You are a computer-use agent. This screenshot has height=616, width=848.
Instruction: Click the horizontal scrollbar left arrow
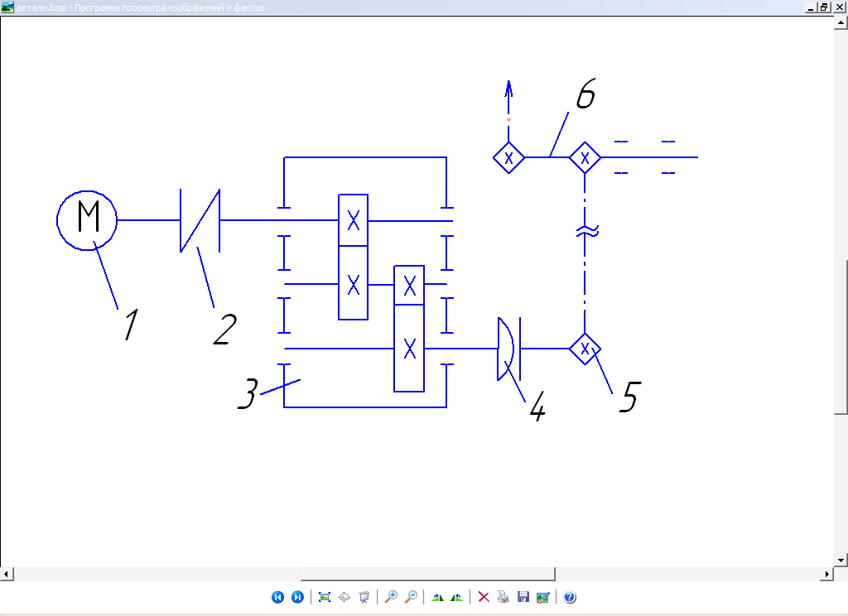6,573
